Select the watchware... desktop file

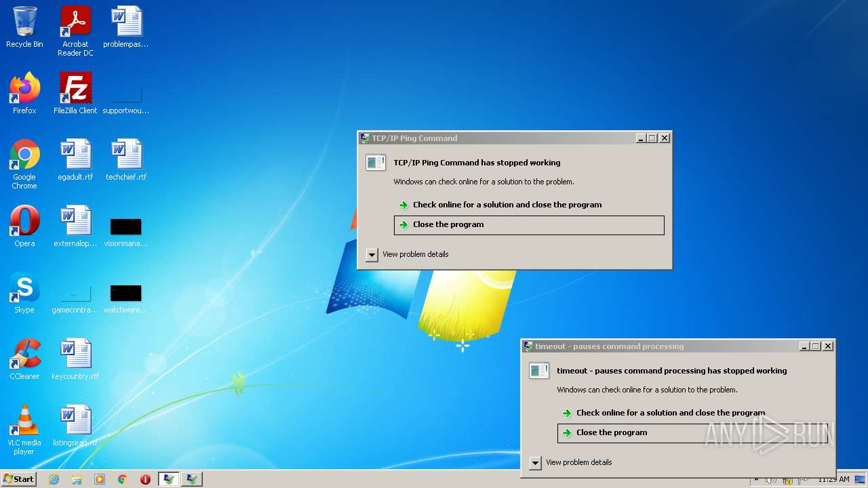126,298
